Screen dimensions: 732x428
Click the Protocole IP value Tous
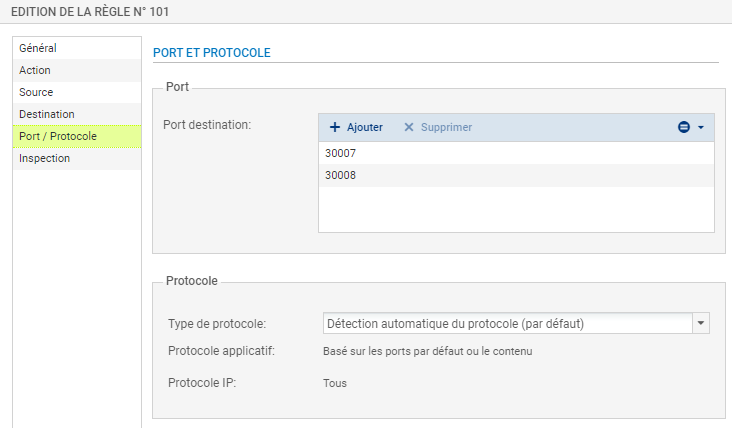pyautogui.click(x=335, y=383)
